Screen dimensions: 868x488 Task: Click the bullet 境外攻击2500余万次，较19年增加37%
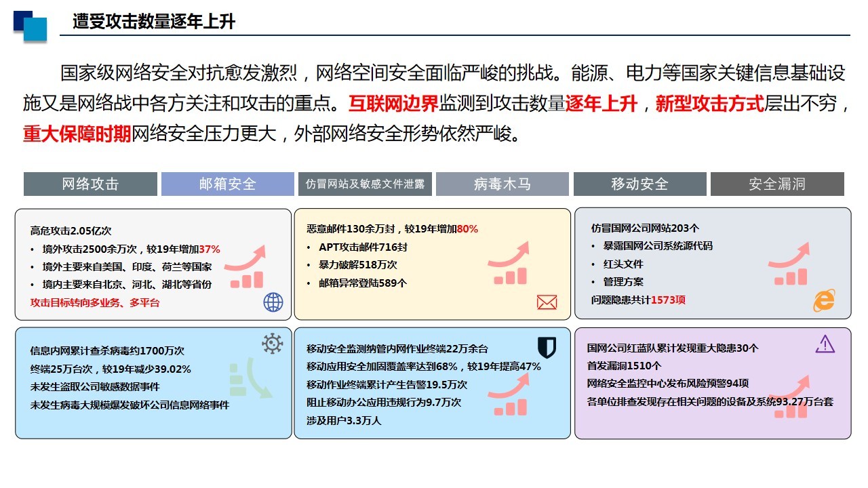coord(125,249)
